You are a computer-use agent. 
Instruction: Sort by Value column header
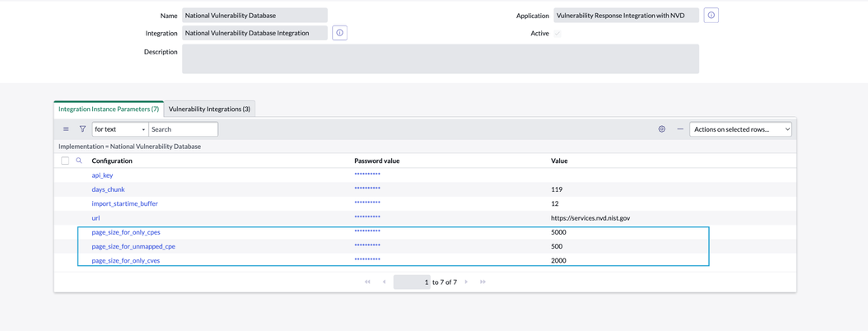pos(559,161)
